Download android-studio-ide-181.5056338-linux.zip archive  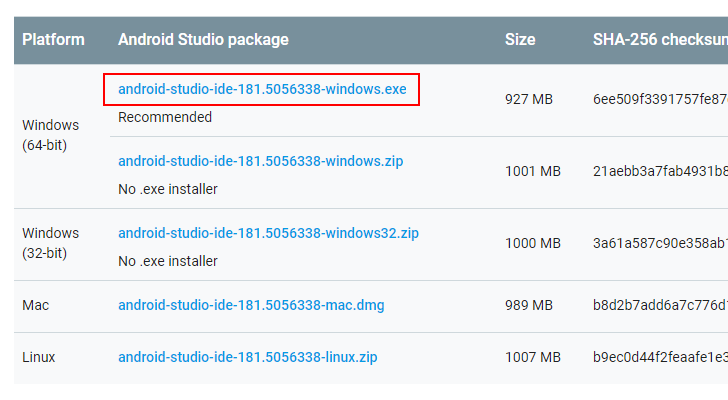247,357
